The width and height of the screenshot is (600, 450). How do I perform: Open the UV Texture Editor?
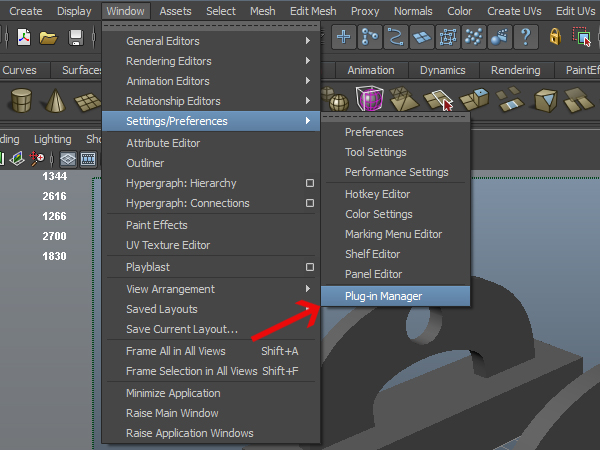(211, 245)
